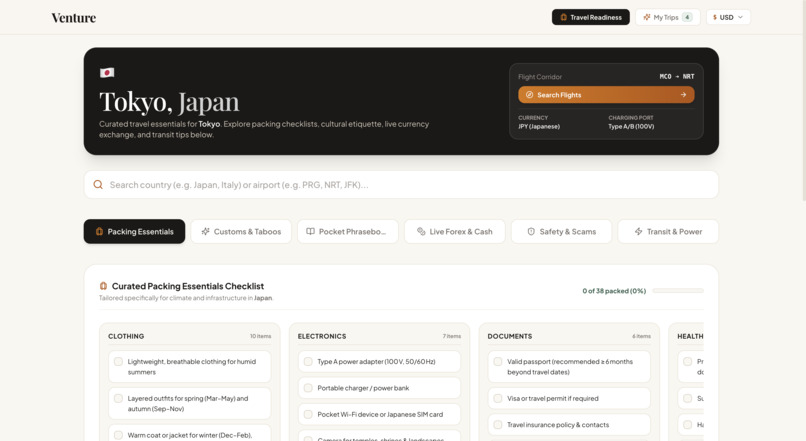Switch to the Live Forex & Cash tab
This screenshot has width=806, height=441.
point(455,231)
